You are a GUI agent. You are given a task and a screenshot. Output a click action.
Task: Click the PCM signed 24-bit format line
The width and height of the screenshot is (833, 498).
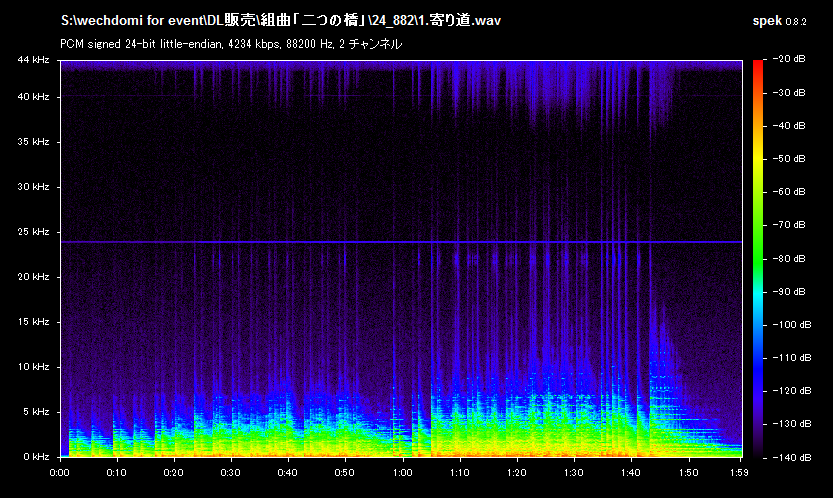coord(231,44)
